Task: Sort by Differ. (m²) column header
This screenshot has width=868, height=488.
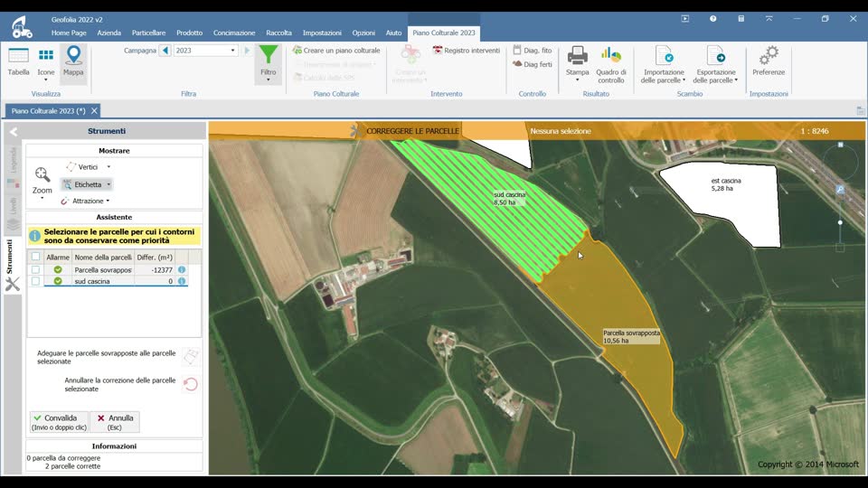Action: click(x=155, y=258)
